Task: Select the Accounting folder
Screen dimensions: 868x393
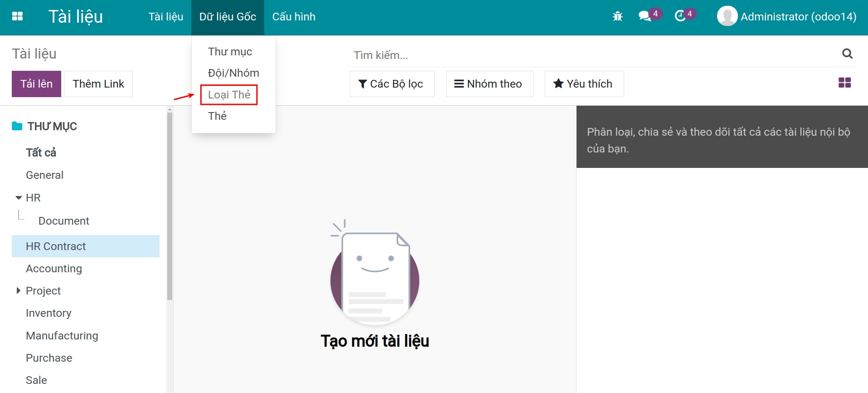Action: [54, 269]
